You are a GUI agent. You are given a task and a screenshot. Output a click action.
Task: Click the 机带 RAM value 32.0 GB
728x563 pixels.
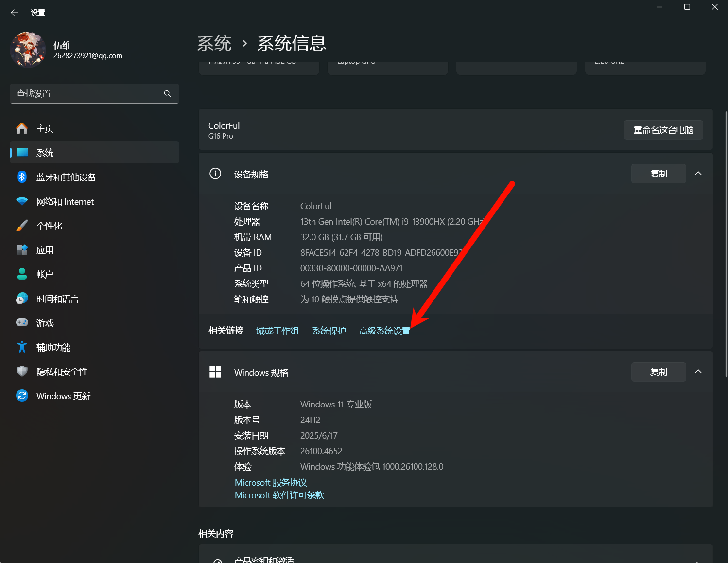pos(342,237)
